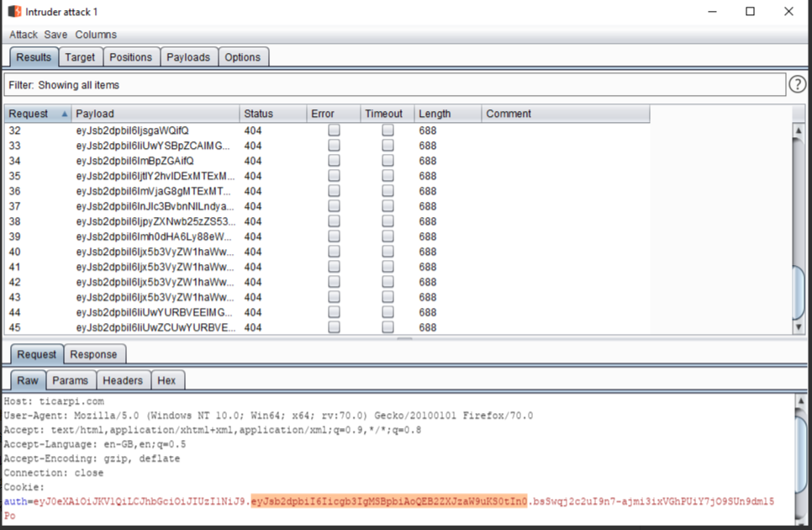Click the down arrow on results scrollbar
The width and height of the screenshot is (812, 530).
click(799, 328)
